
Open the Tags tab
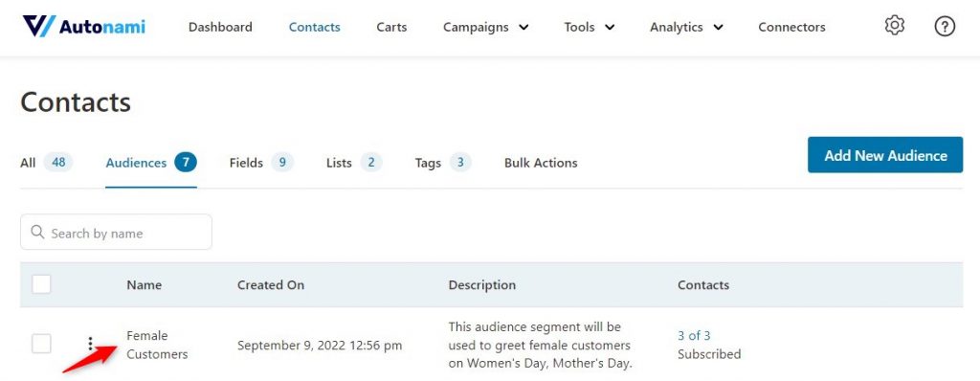click(x=443, y=163)
